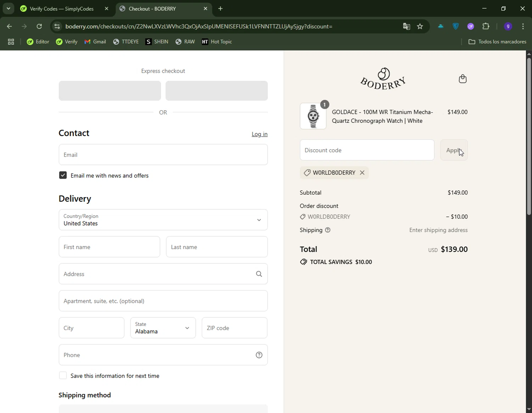Open the Gmail bookmark

pyautogui.click(x=95, y=41)
